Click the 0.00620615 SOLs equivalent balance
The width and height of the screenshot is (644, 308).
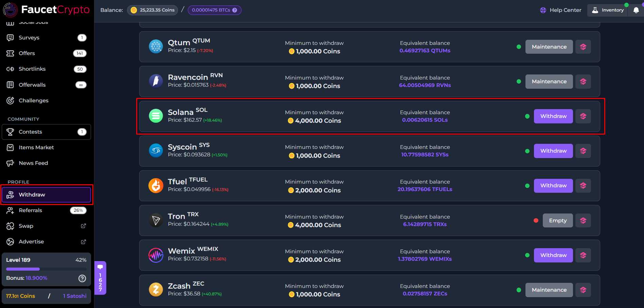coord(425,120)
